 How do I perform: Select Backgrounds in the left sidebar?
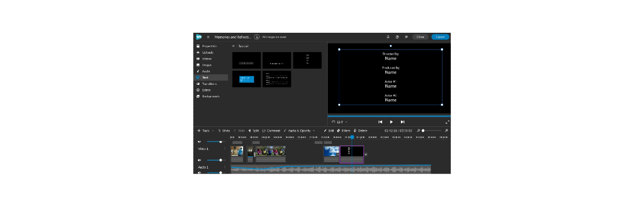coord(210,96)
